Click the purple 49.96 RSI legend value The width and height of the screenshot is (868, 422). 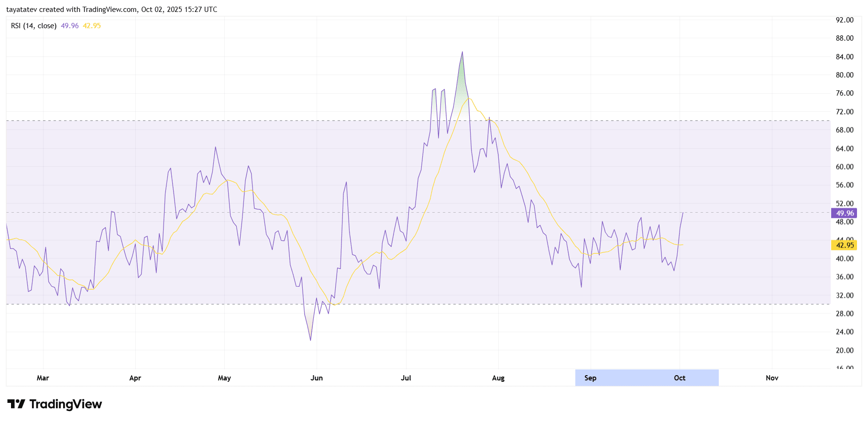point(70,26)
